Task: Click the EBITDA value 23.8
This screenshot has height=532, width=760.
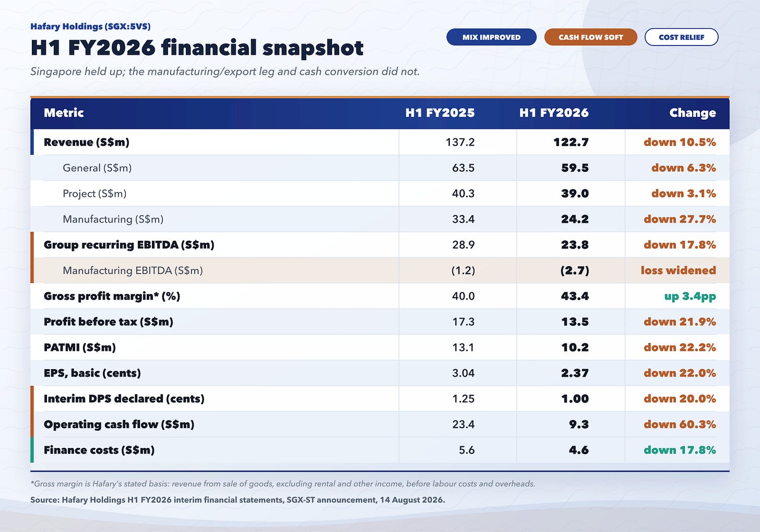Action: (575, 244)
